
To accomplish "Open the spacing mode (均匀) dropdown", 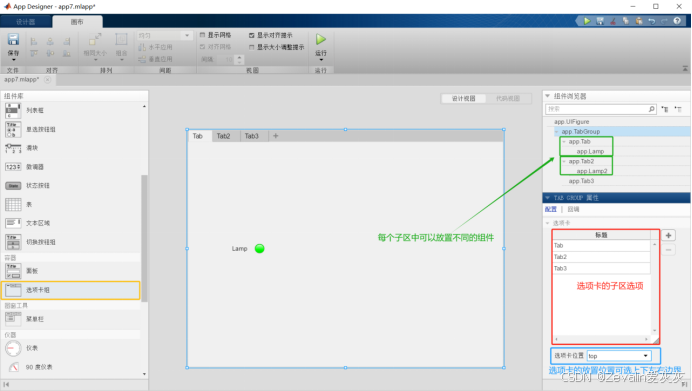I will pos(187,35).
